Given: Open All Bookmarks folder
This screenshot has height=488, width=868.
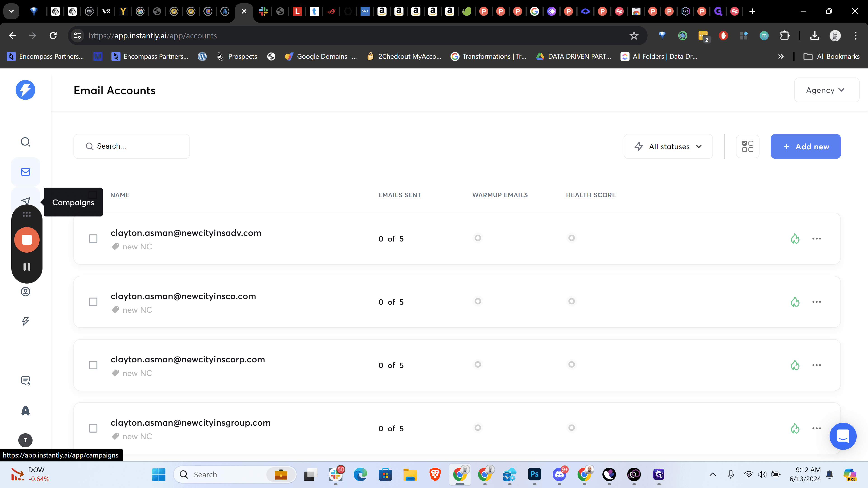Looking at the screenshot, I should coord(831,56).
